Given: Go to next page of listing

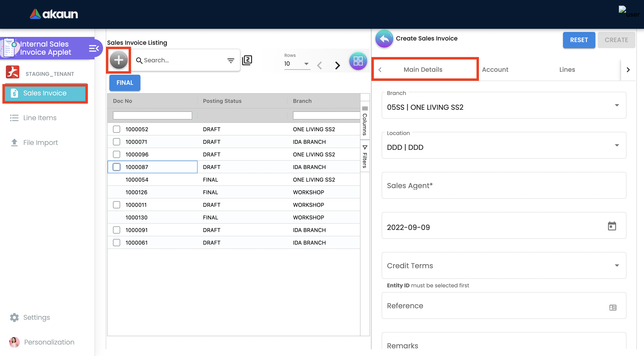Looking at the screenshot, I should tap(337, 65).
